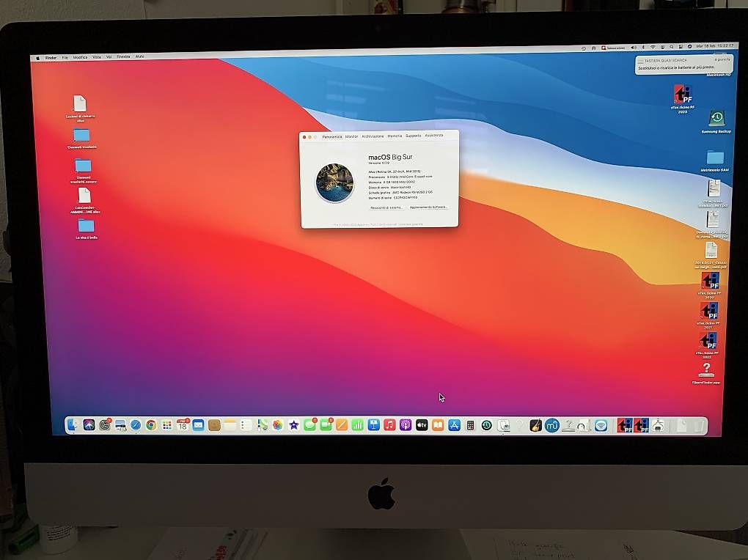Open the Modifica menu
Viewport: 748px width, 560px height.
(x=80, y=57)
